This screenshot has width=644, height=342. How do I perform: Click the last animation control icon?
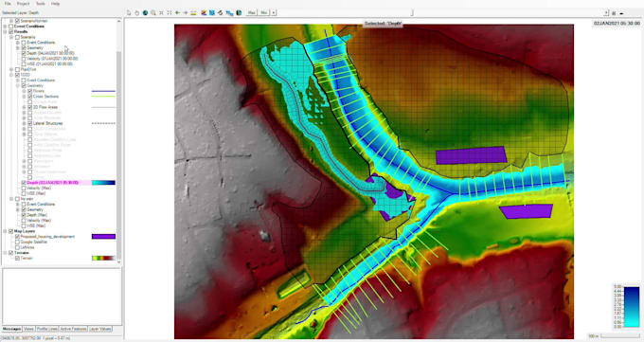pyautogui.click(x=622, y=13)
